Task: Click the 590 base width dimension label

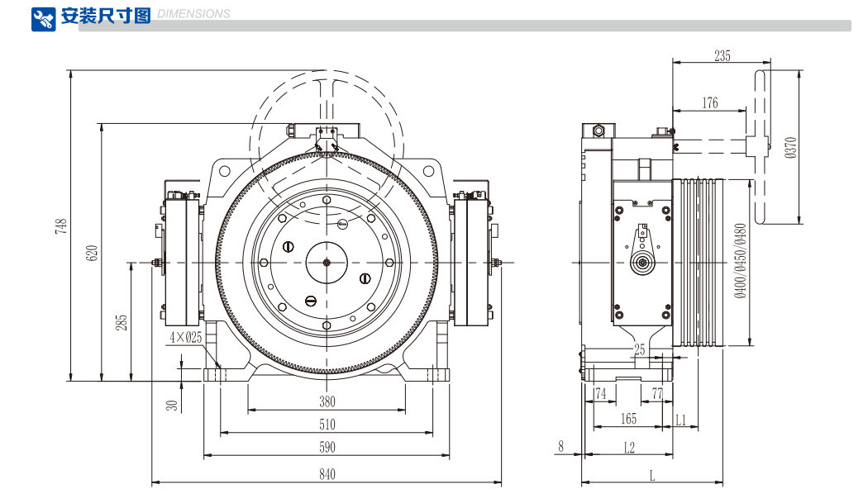Action: pos(327,448)
